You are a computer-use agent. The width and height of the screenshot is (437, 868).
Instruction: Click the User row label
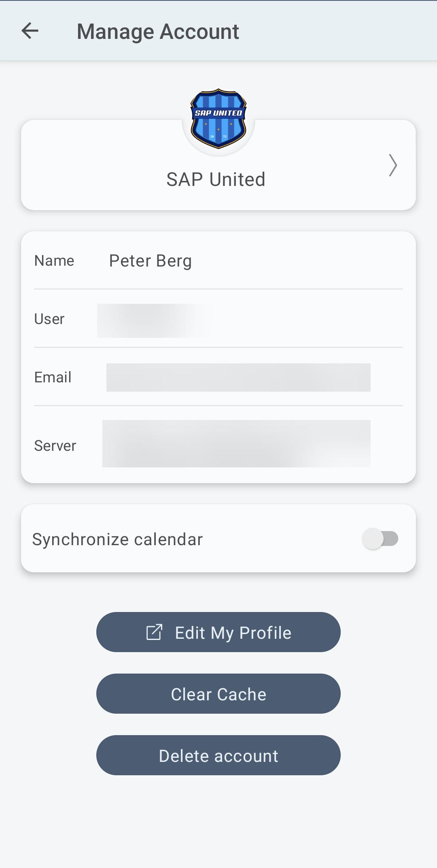(49, 319)
